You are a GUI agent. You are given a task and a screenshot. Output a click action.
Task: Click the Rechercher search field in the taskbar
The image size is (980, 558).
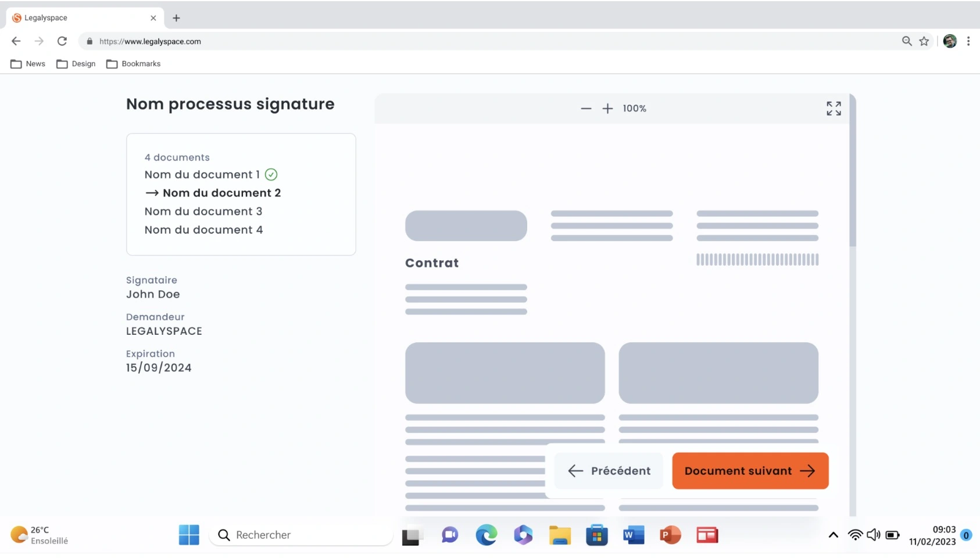[x=300, y=535]
